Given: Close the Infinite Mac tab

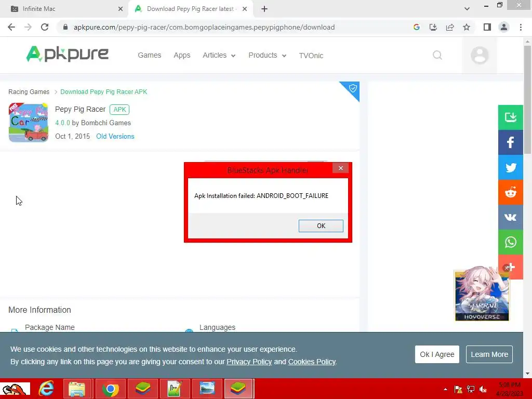Looking at the screenshot, I should (x=121, y=9).
